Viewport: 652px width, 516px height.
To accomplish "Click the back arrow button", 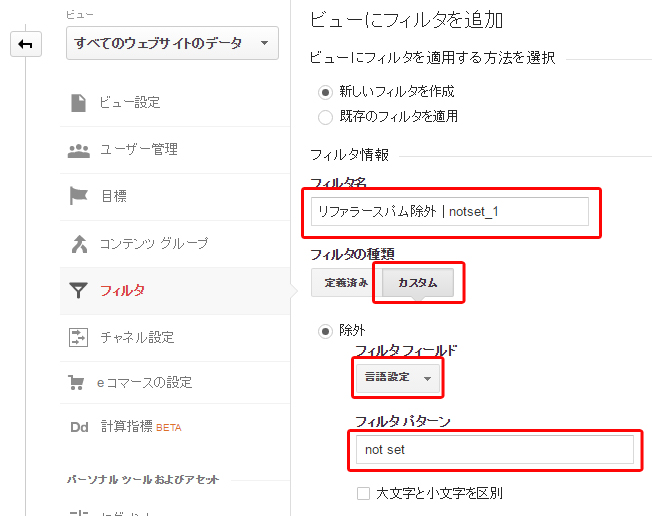I will (x=26, y=44).
